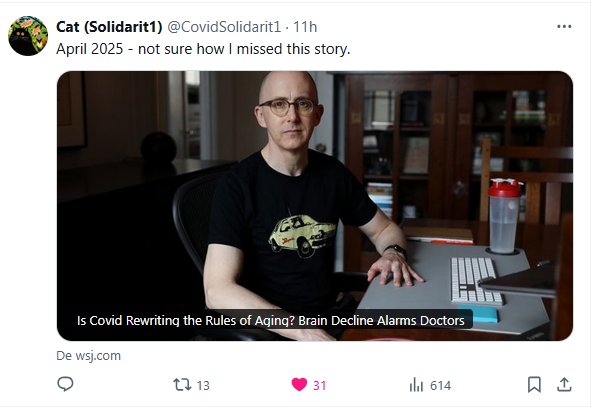Click the tweet text about April 2025
The image size is (600, 408).
click(x=203, y=49)
